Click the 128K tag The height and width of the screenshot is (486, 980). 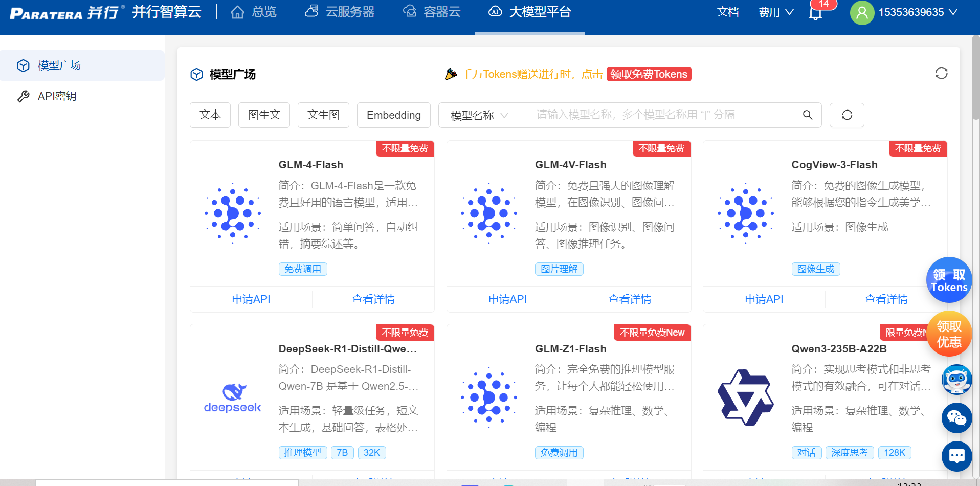coord(895,453)
